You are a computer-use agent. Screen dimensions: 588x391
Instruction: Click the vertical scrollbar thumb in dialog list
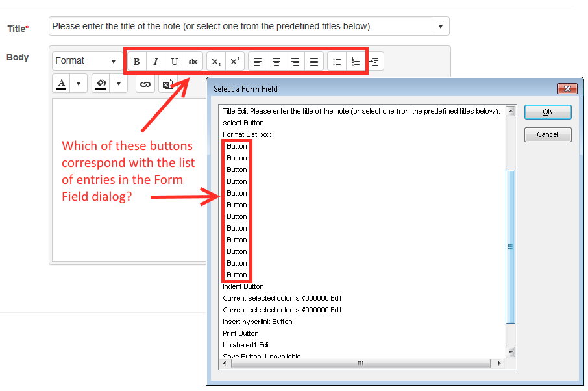coord(510,247)
